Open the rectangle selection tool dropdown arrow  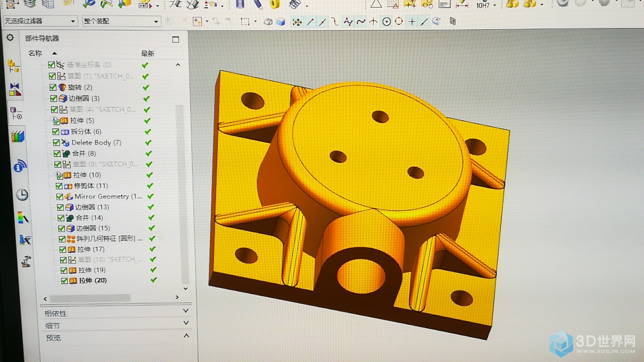pyautogui.click(x=256, y=21)
